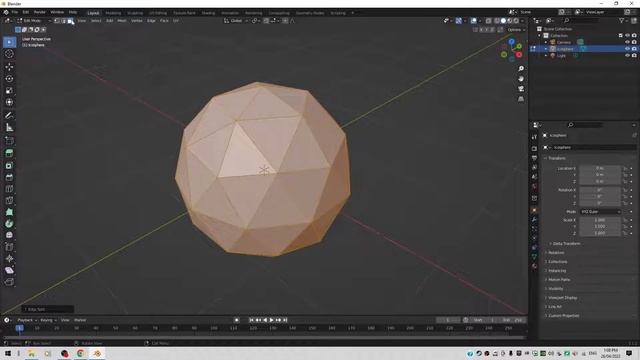This screenshot has width=640, height=360.
Task: Jump to the last frame
Action: point(285,320)
